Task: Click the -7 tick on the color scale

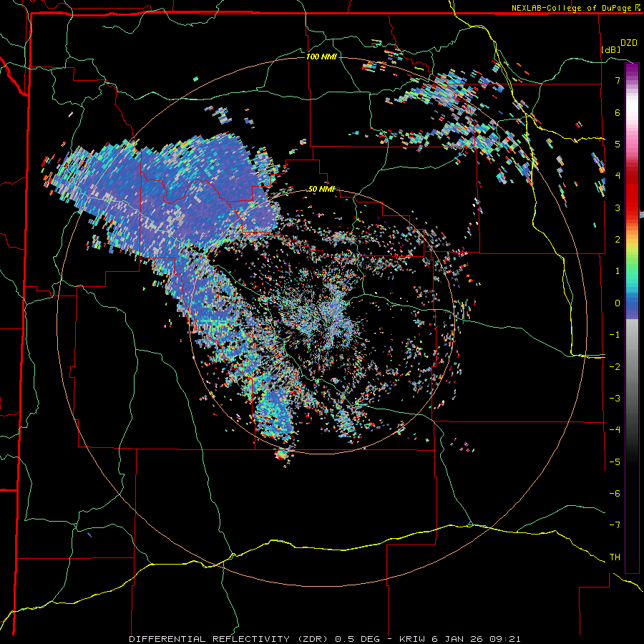Action: coord(615,525)
